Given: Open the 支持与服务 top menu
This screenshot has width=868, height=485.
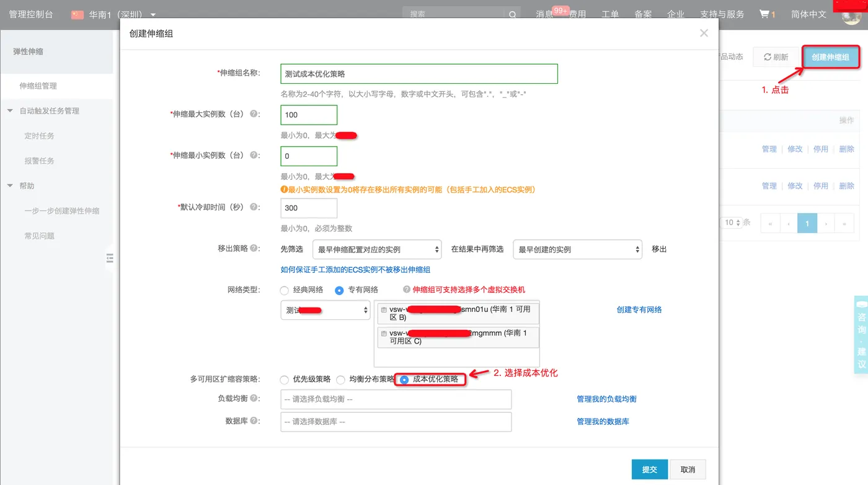Looking at the screenshot, I should click(722, 14).
